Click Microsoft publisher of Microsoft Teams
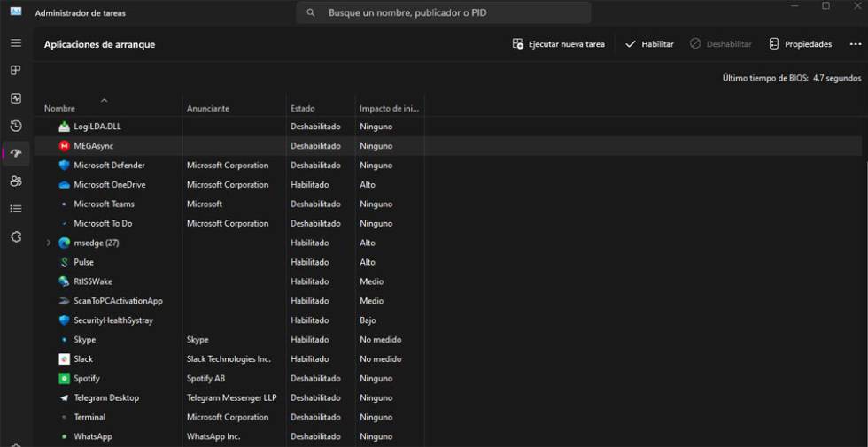The width and height of the screenshot is (868, 447). pyautogui.click(x=205, y=204)
